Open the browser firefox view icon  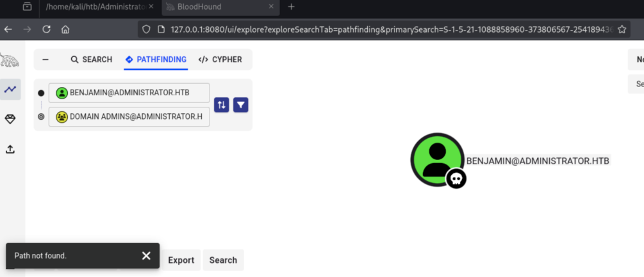(x=27, y=7)
